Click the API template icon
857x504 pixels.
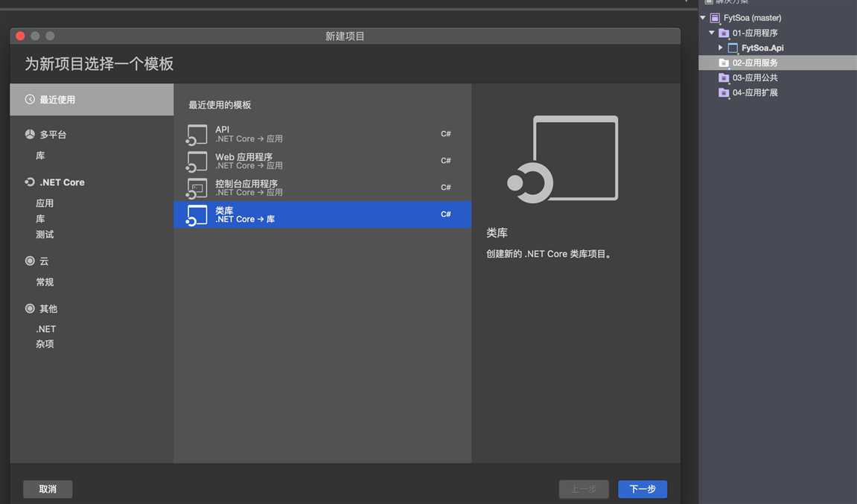(197, 135)
